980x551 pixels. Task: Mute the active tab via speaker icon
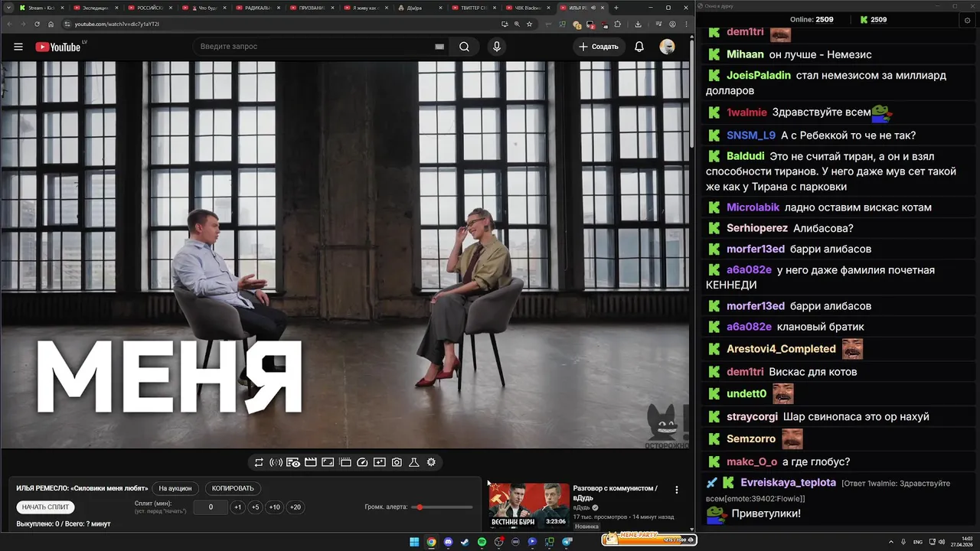point(593,8)
